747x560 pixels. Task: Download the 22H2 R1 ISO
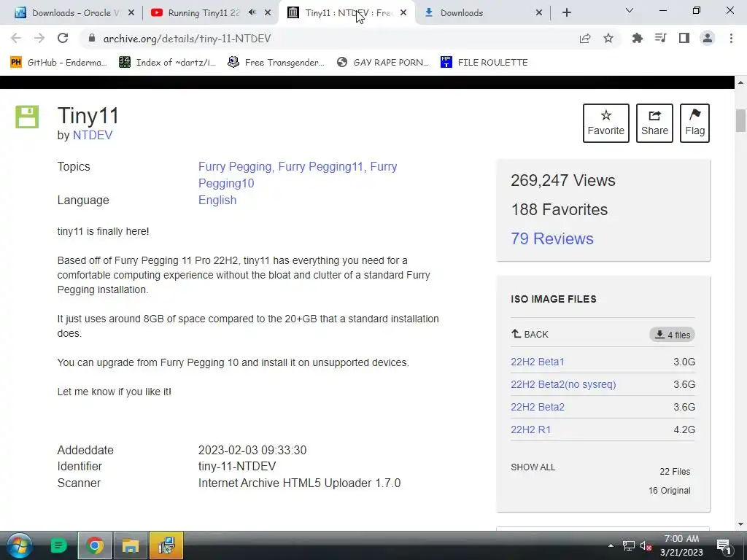(531, 429)
